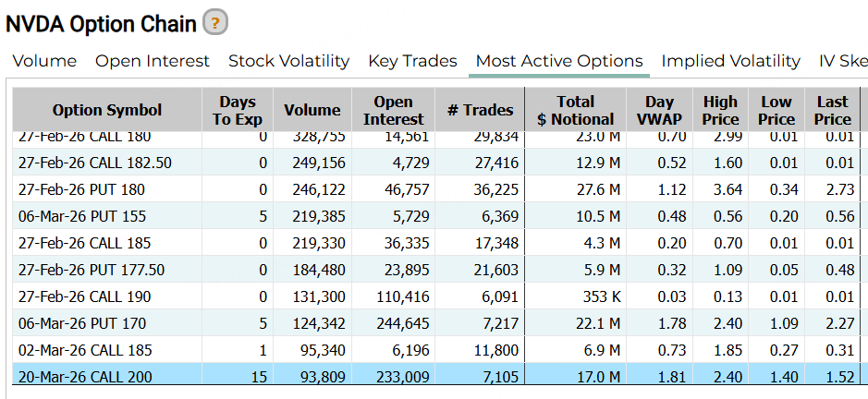Sort by Option Symbol column header

pos(107,110)
